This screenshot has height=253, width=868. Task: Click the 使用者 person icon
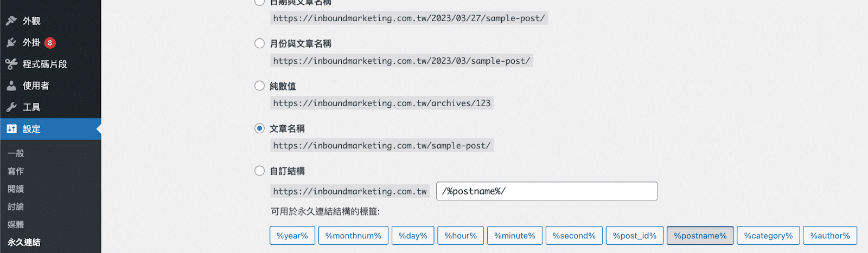coord(11,86)
